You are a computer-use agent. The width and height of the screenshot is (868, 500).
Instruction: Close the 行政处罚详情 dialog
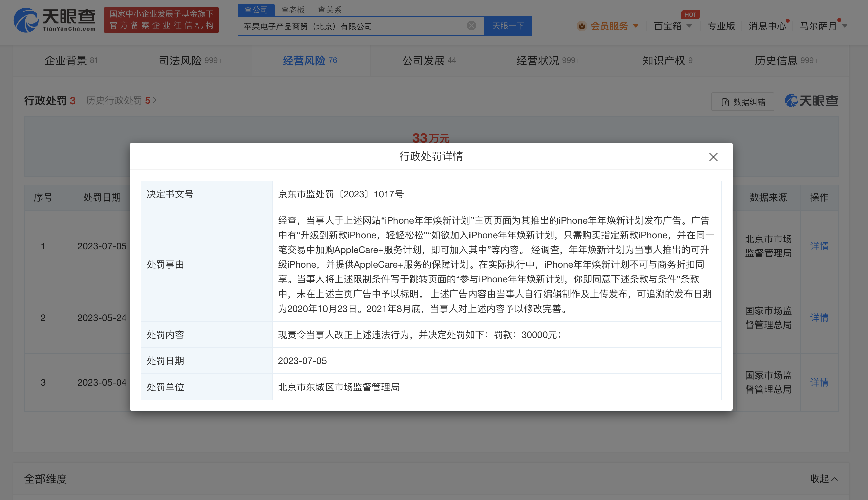pos(713,157)
